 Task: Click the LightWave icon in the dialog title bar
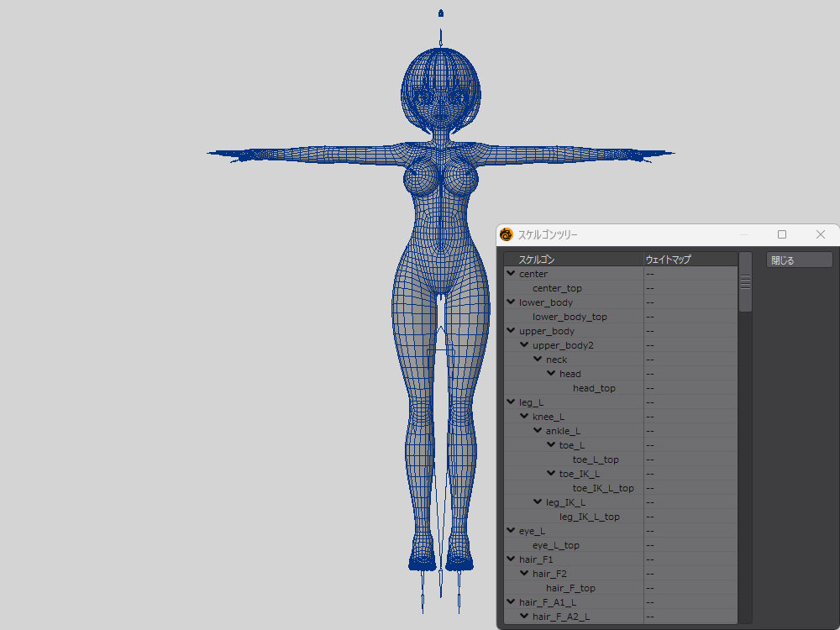[506, 235]
